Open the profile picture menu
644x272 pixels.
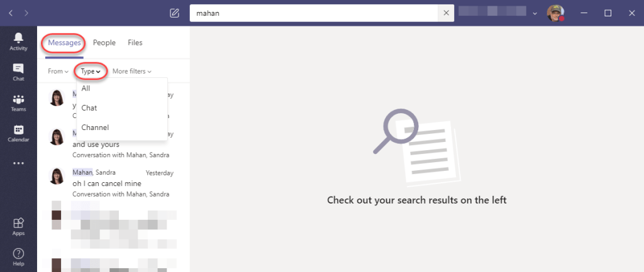pyautogui.click(x=555, y=13)
